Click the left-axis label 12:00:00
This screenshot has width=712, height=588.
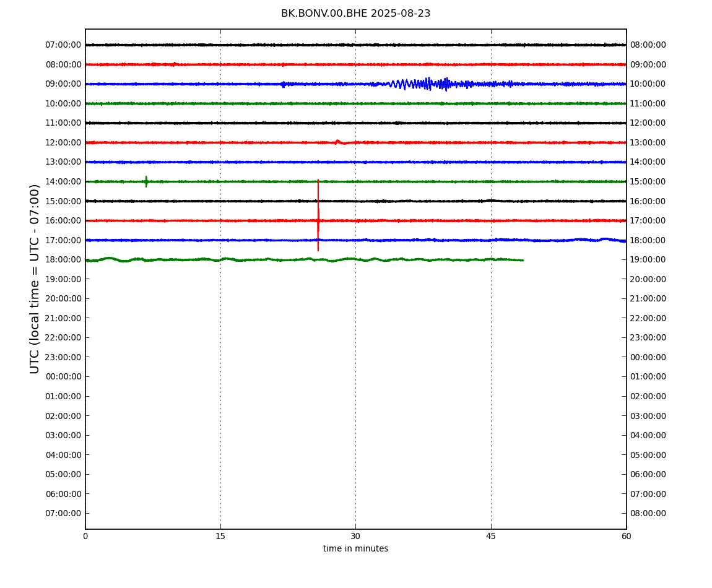pyautogui.click(x=64, y=142)
